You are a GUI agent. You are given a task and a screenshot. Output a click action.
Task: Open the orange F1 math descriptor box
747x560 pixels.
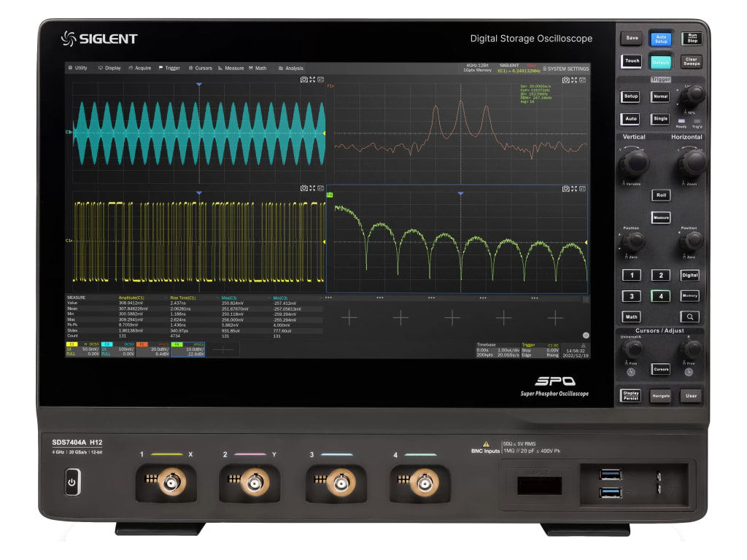[153, 349]
